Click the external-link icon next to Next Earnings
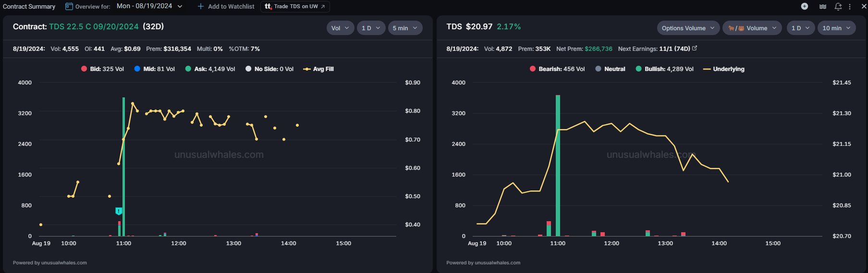 pyautogui.click(x=695, y=48)
